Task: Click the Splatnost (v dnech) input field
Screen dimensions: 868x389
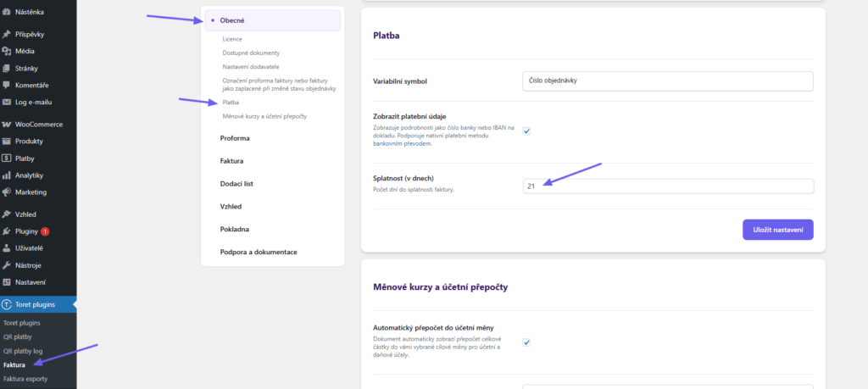Action: [x=668, y=186]
